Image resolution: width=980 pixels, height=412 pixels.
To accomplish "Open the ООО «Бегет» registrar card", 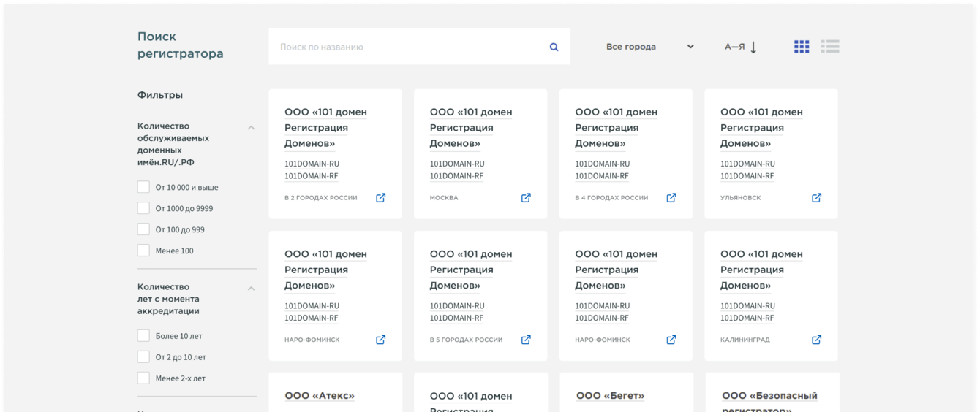I will click(610, 396).
